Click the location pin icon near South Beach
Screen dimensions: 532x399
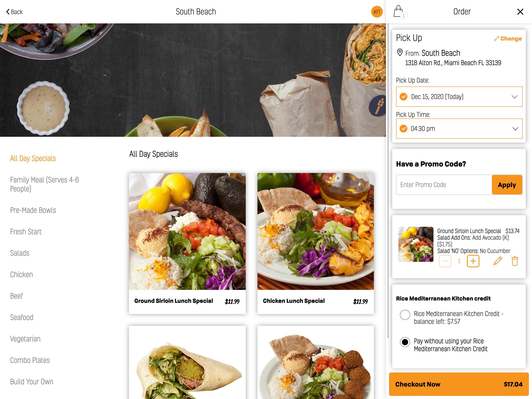pyautogui.click(x=399, y=52)
